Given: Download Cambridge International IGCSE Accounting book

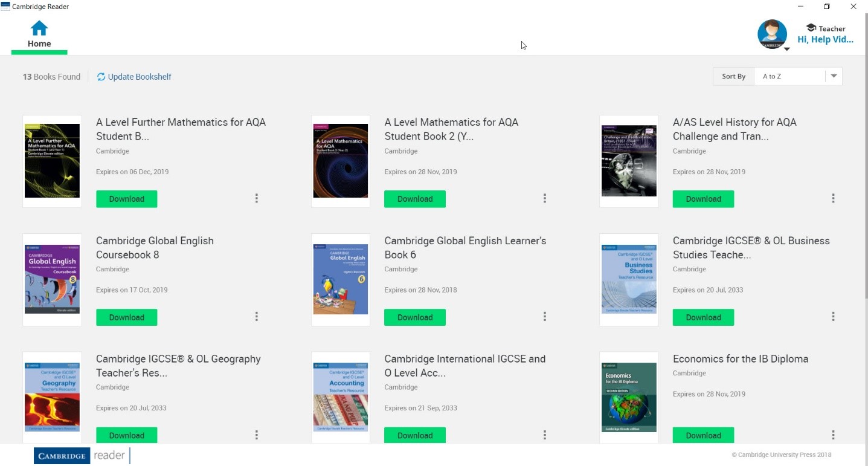Looking at the screenshot, I should click(415, 435).
